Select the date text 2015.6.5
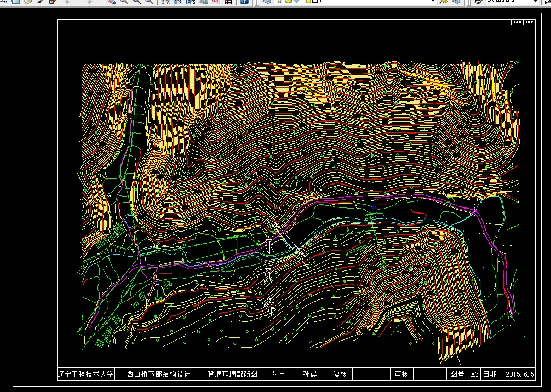Viewport: 551px width, 392px height. (520, 374)
